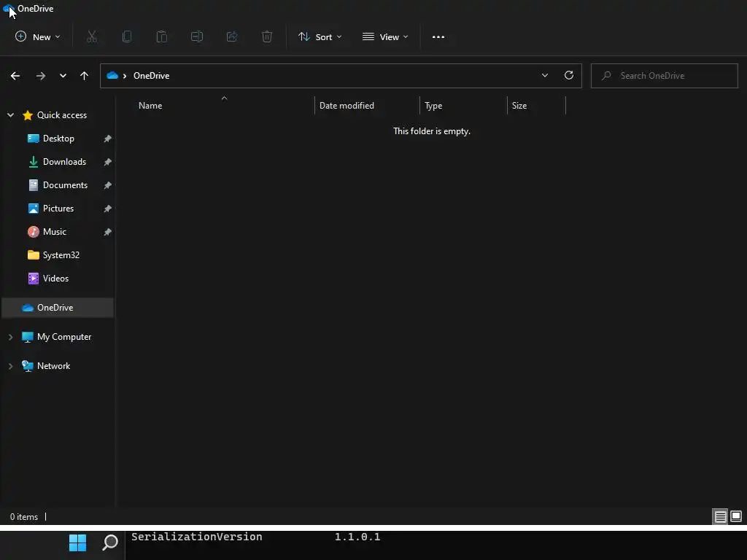Expand the Network tree node
The width and height of the screenshot is (747, 560).
click(10, 366)
